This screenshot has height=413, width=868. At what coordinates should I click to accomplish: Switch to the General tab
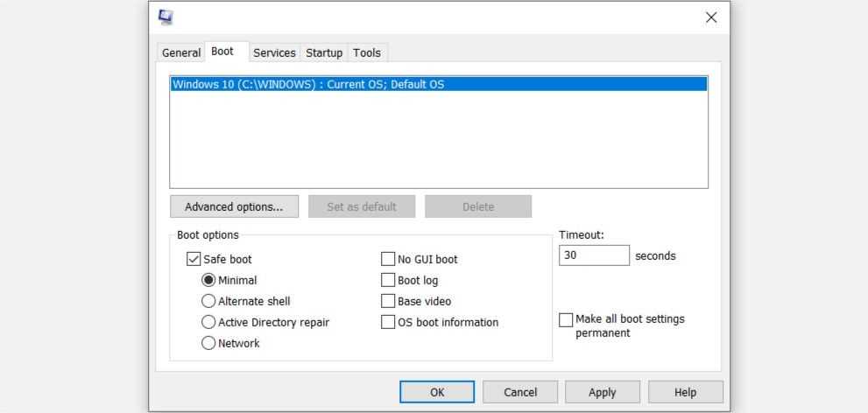point(181,52)
